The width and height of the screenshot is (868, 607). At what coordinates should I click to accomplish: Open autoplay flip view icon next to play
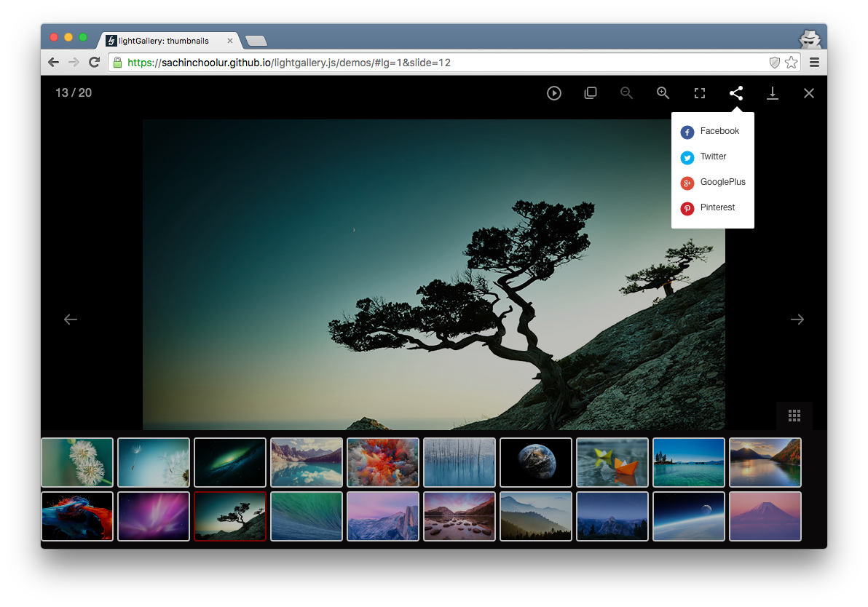point(591,93)
